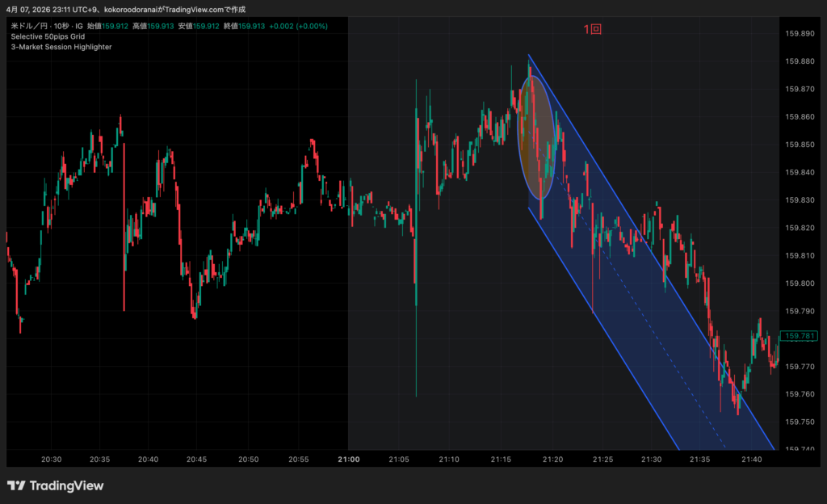
Task: Click the 21:00 label on time axis
Action: pos(349,459)
